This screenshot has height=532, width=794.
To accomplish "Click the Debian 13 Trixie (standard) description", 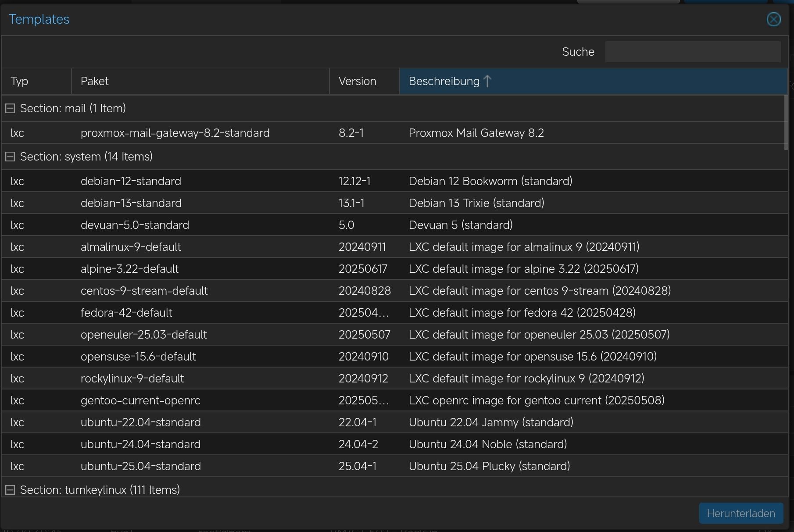I will click(x=476, y=203).
